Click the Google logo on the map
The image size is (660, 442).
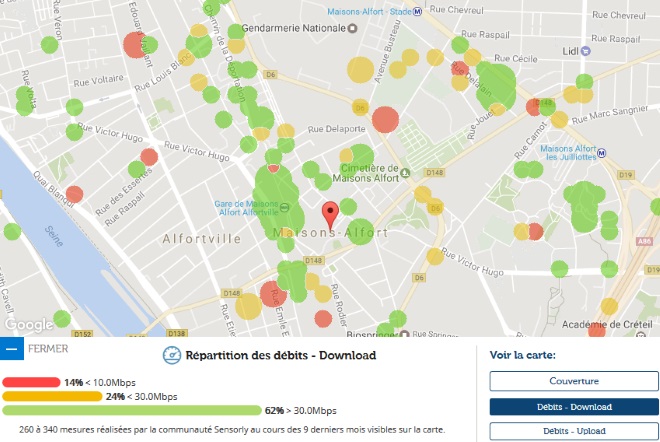coord(28,326)
